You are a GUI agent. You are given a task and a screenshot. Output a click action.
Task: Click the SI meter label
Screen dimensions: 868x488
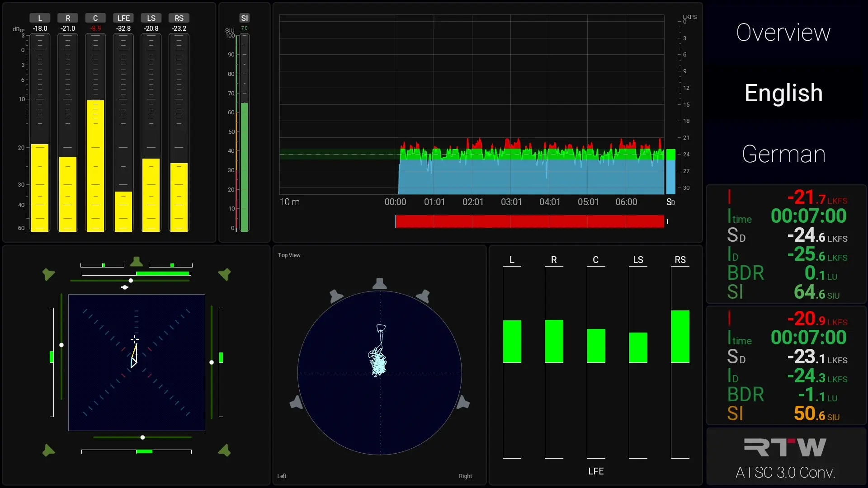pyautogui.click(x=245, y=18)
